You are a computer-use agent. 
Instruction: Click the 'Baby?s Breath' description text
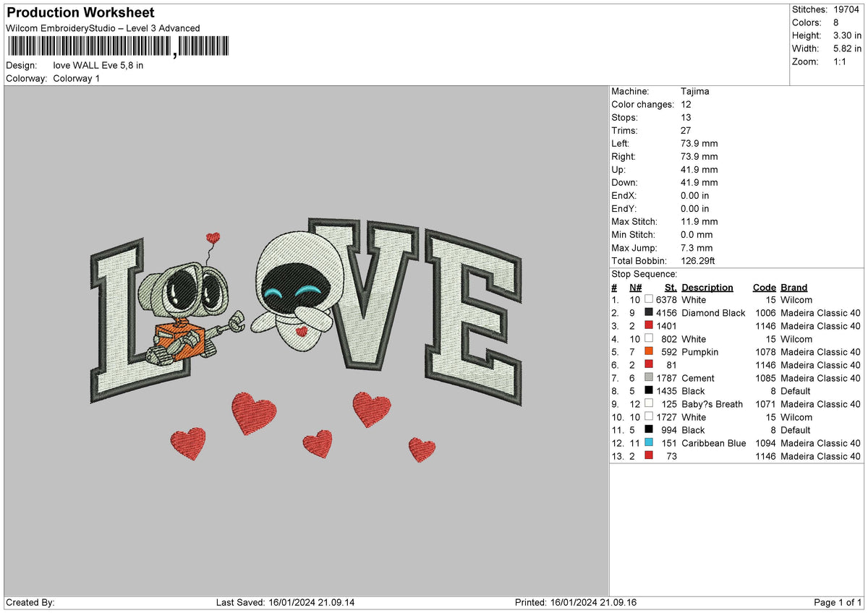point(712,403)
